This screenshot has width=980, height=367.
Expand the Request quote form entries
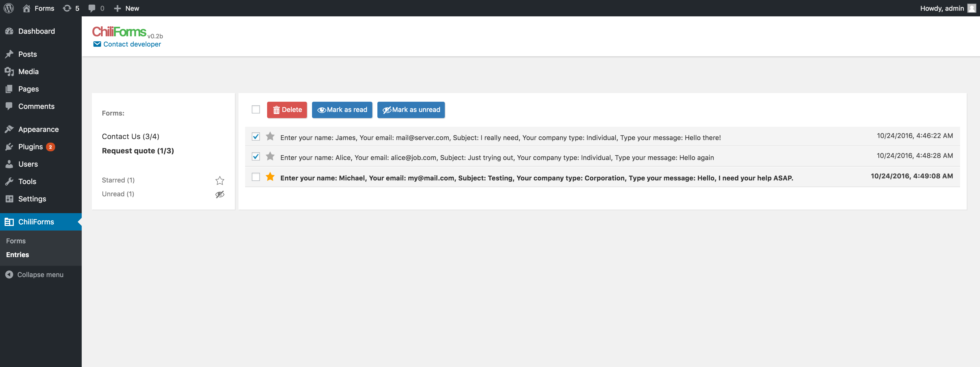point(138,150)
